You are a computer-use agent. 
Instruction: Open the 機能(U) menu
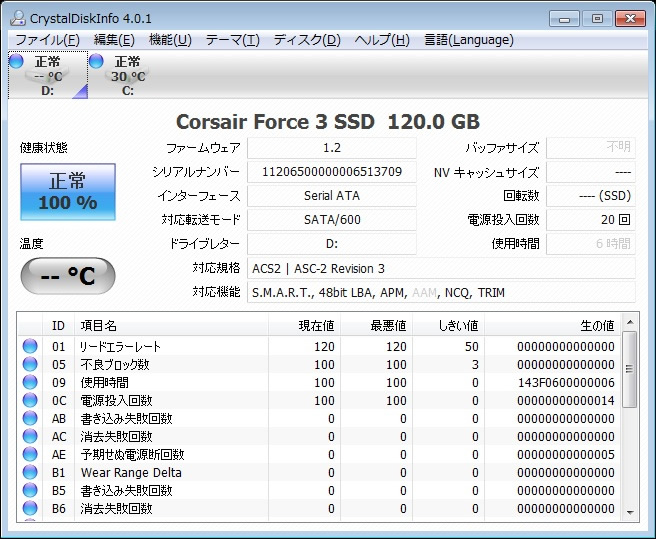(x=170, y=40)
